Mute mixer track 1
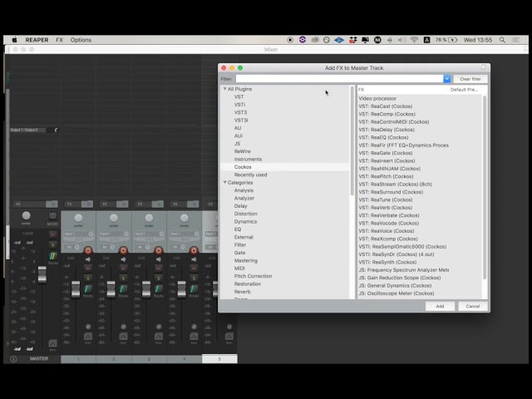 pyautogui.click(x=88, y=268)
